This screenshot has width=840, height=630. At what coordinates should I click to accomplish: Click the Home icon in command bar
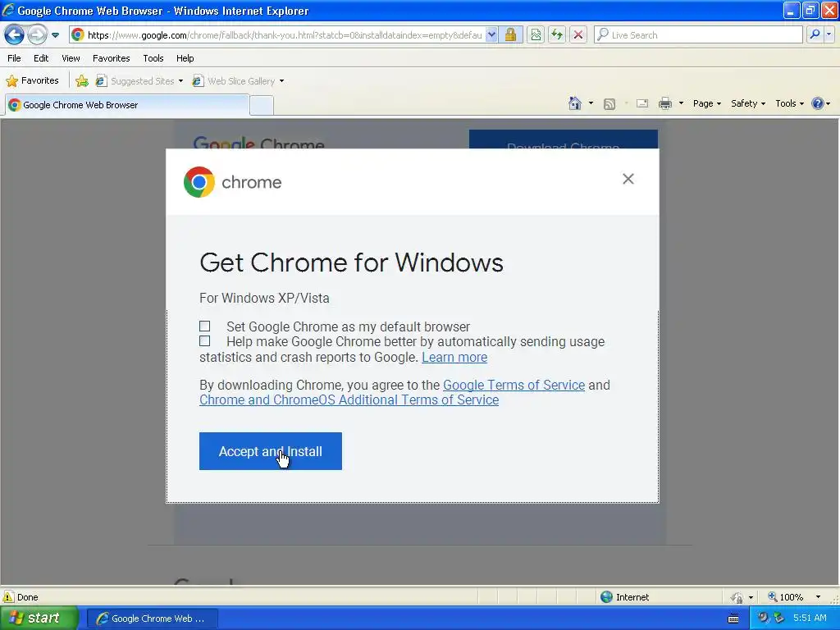pyautogui.click(x=575, y=103)
